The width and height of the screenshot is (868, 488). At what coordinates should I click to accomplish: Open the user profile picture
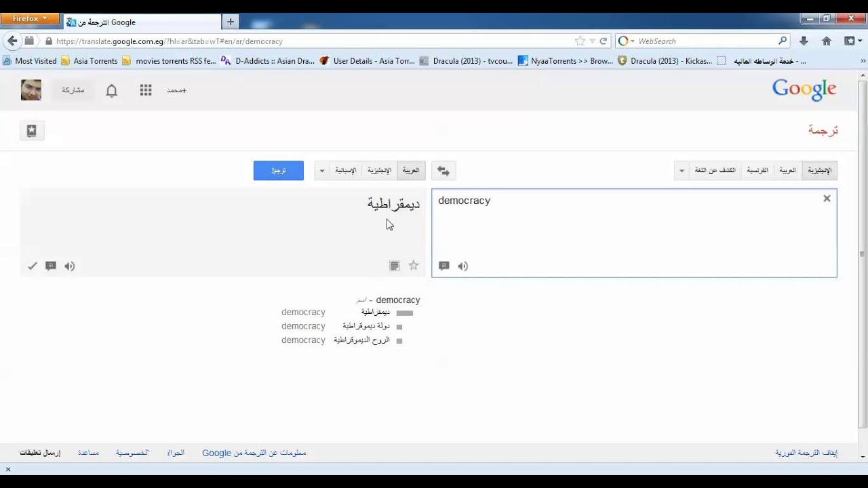click(x=31, y=90)
